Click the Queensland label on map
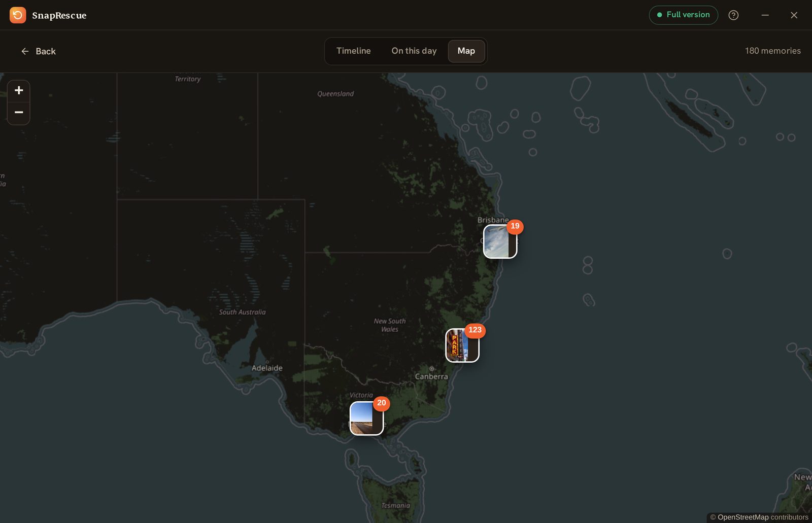The height and width of the screenshot is (523, 812). point(335,94)
